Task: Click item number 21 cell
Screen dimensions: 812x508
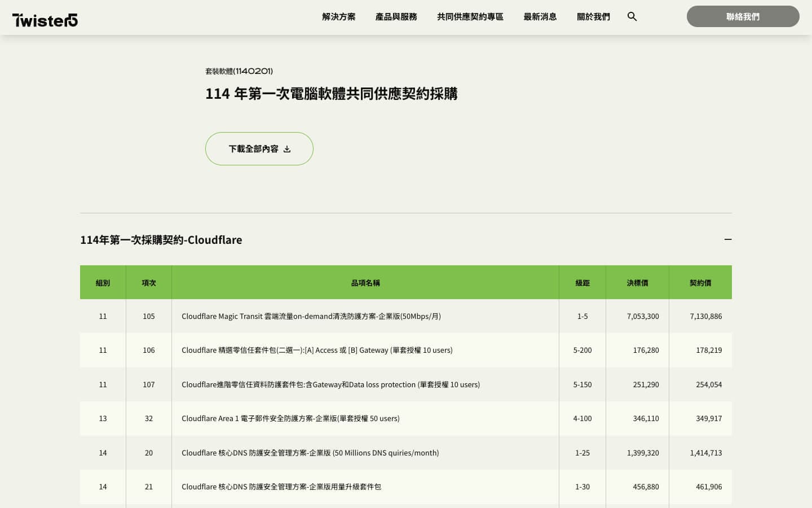Action: click(149, 487)
